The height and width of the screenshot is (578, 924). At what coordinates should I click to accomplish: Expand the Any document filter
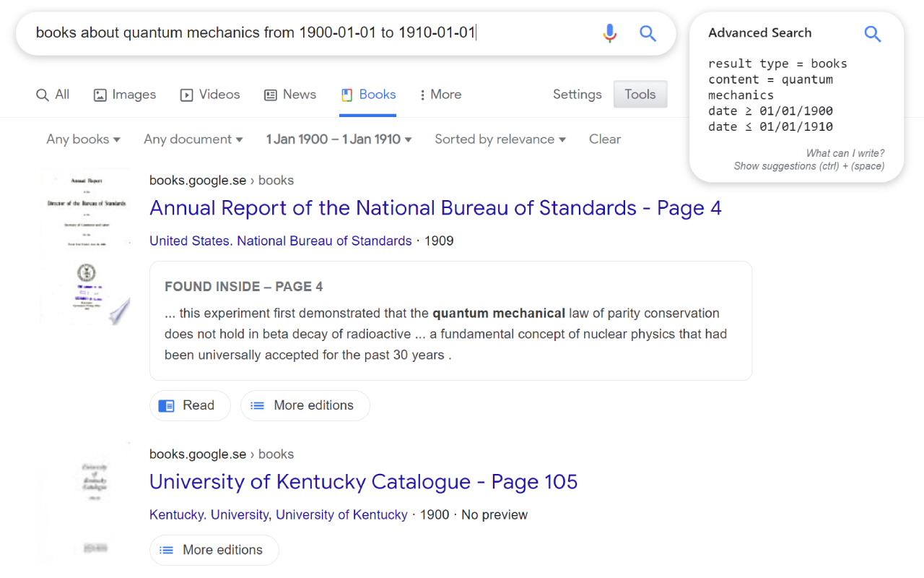coord(193,139)
